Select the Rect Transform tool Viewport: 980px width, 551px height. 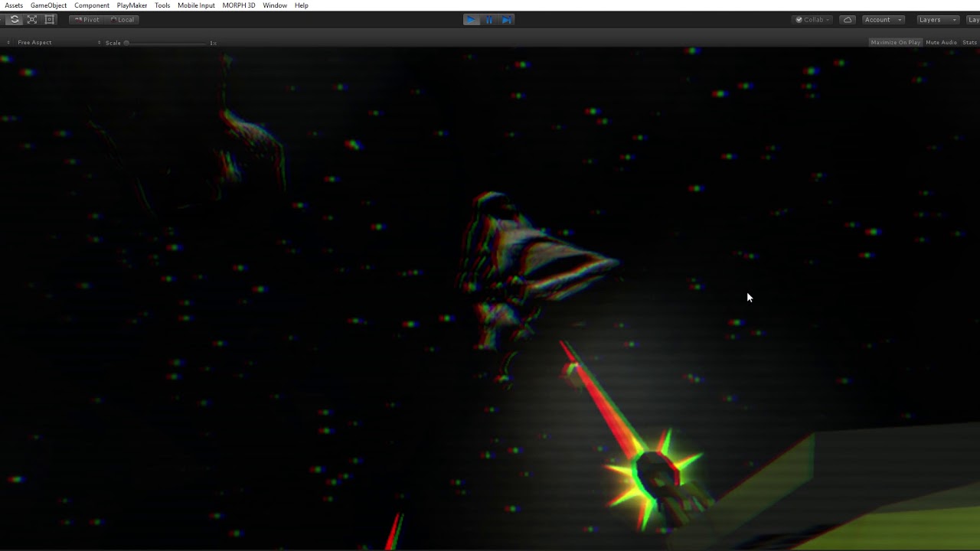[x=50, y=20]
